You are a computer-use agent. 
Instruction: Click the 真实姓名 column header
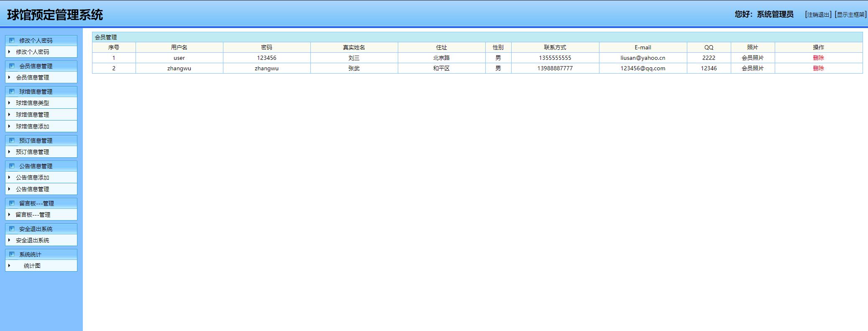tap(354, 47)
